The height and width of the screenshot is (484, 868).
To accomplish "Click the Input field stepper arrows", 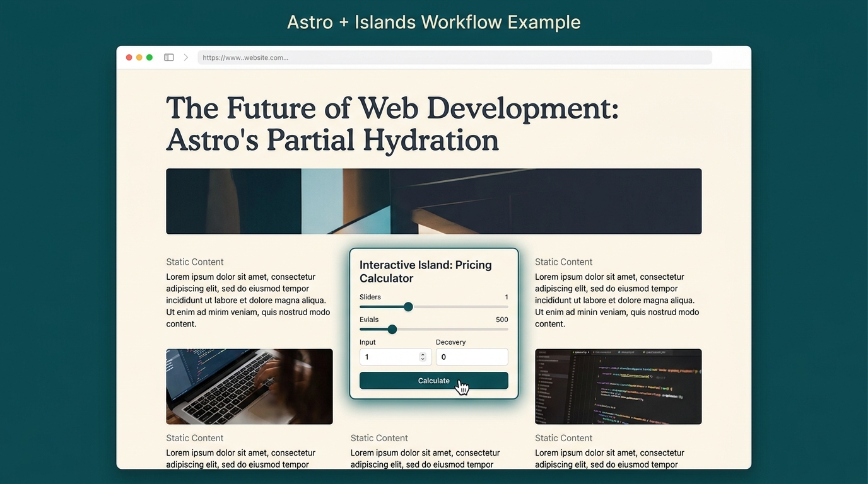I will pyautogui.click(x=423, y=357).
